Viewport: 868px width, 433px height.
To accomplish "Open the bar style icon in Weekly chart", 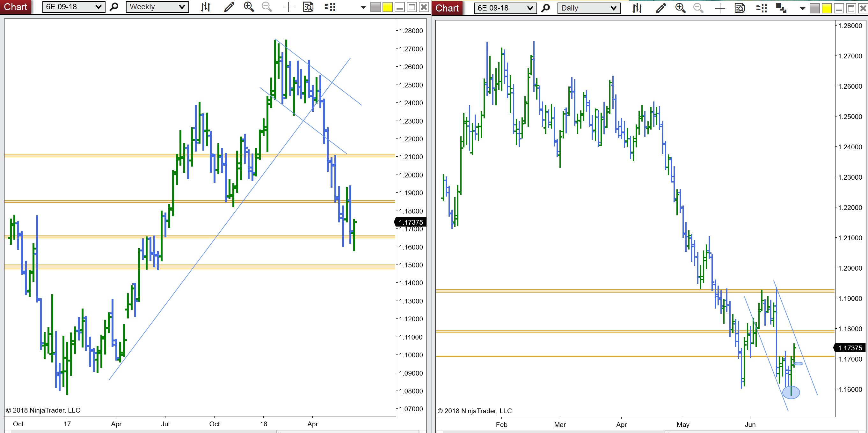I will [x=206, y=7].
